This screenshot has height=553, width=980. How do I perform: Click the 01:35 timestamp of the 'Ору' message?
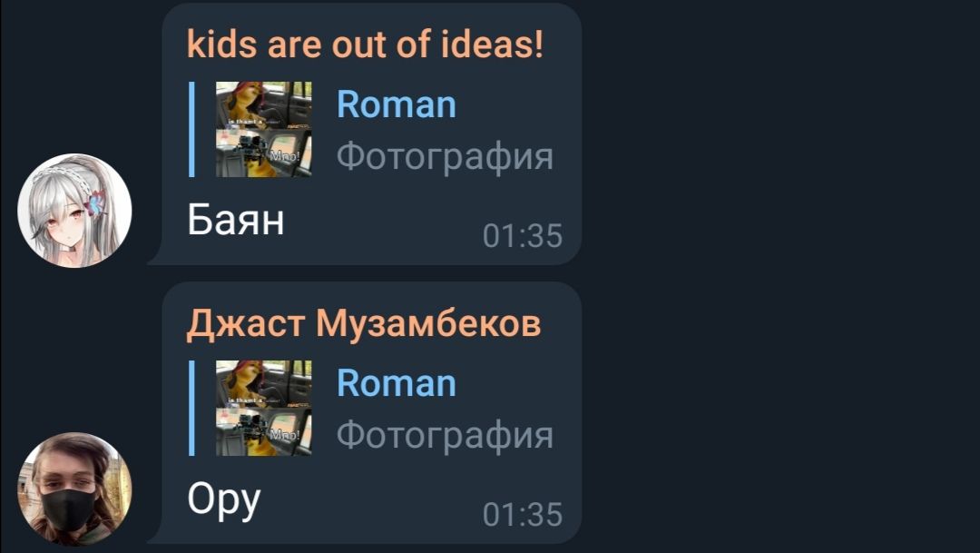tap(523, 515)
